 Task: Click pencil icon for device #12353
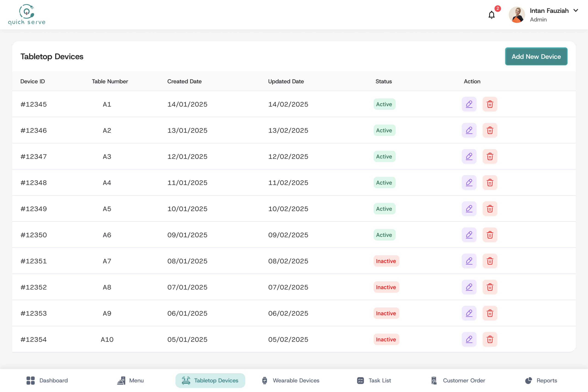pyautogui.click(x=469, y=313)
